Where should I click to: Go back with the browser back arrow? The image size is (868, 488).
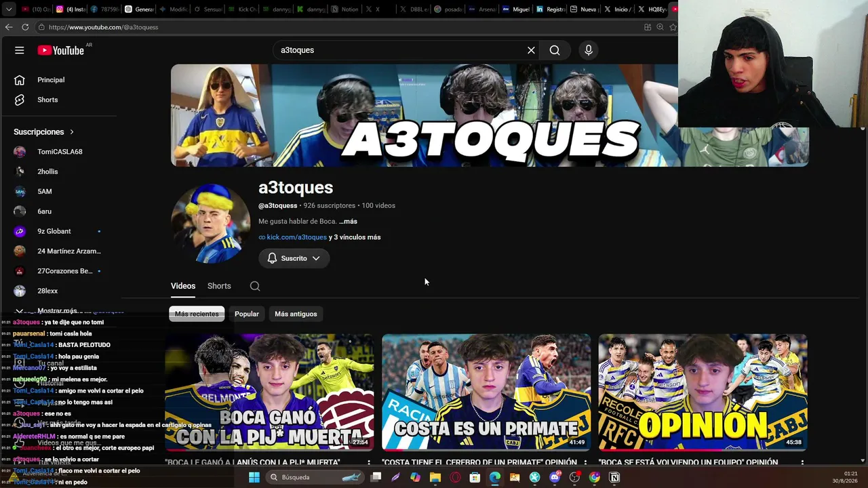[x=9, y=27]
